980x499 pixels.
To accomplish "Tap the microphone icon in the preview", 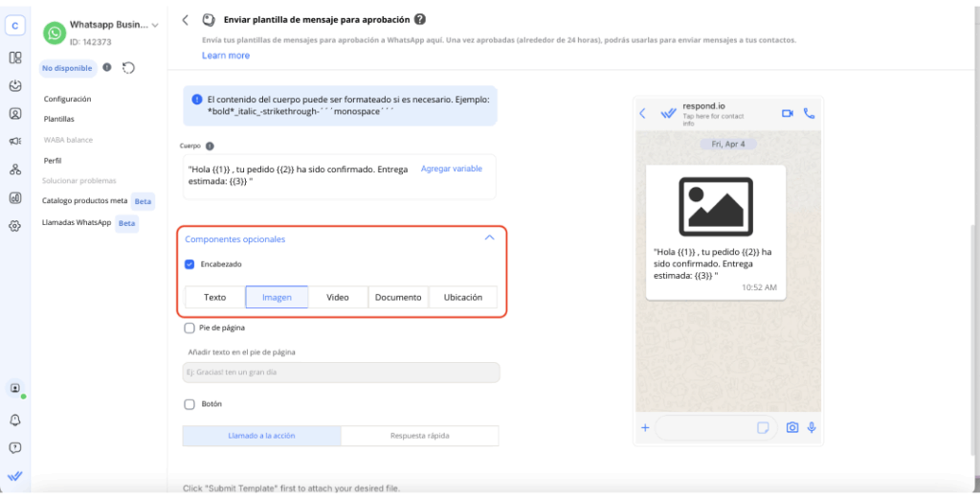I will pyautogui.click(x=812, y=428).
